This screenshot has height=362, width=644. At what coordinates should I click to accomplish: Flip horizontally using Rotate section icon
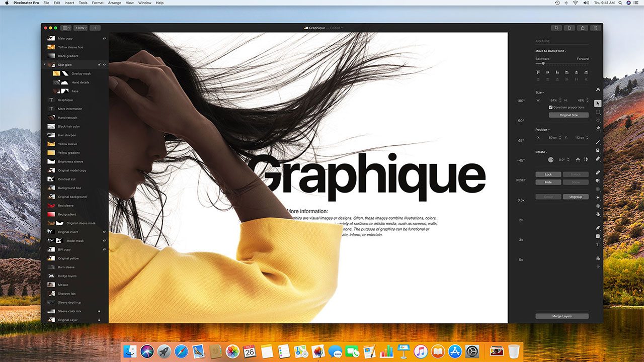578,159
